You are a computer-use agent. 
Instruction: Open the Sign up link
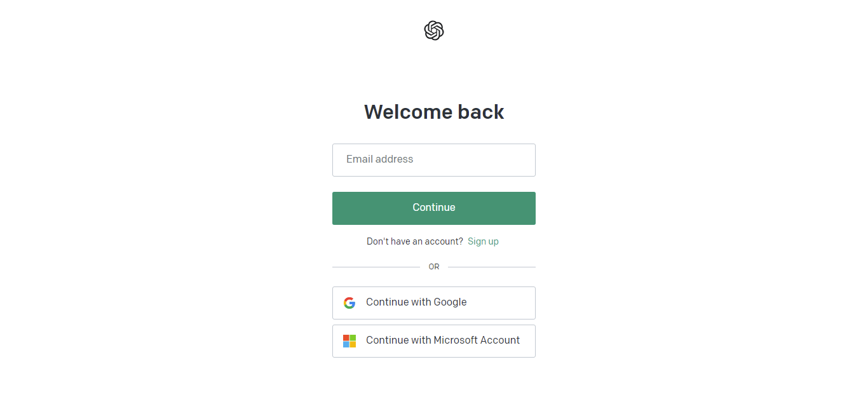pyautogui.click(x=483, y=241)
